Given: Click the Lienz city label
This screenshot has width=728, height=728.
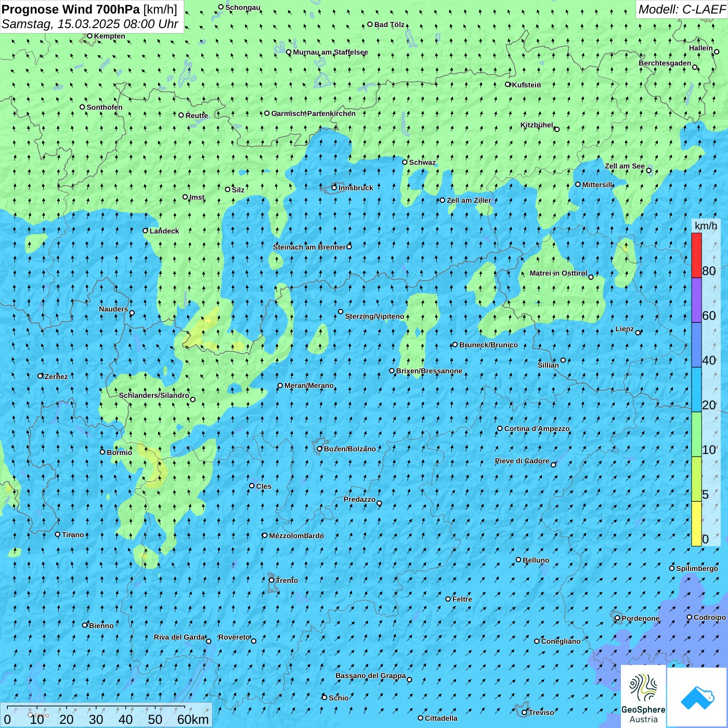Looking at the screenshot, I should point(625,329).
